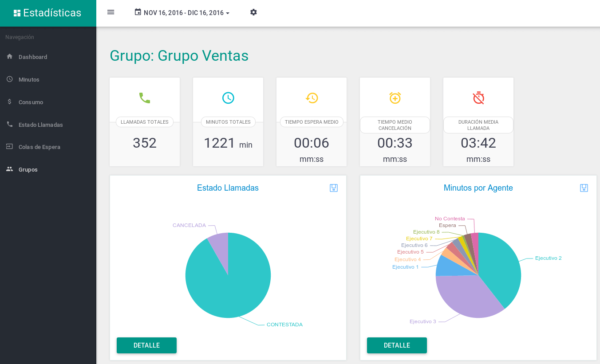Click the TIEMPO ESPERA MEDIO label pill
The height and width of the screenshot is (364, 600).
[x=312, y=122]
